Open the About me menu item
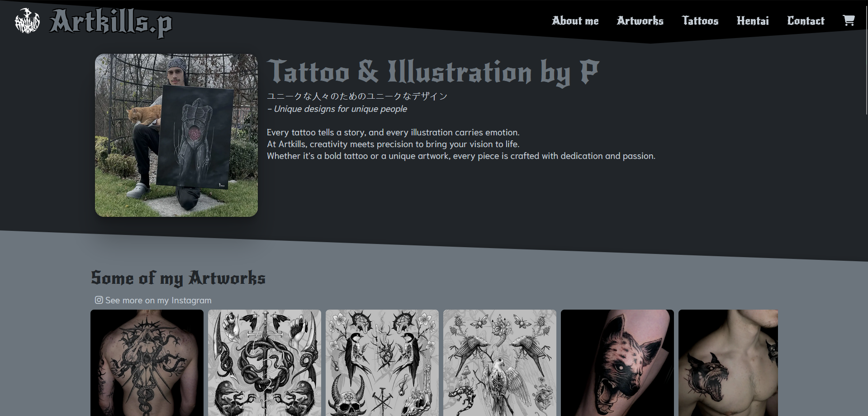868x416 pixels. tap(575, 21)
